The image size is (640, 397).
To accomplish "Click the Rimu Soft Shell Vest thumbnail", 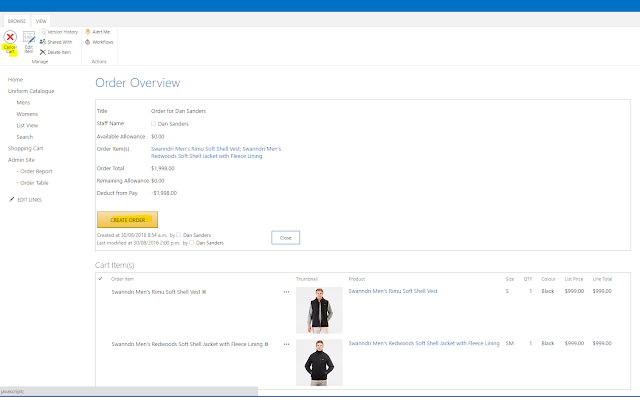I will (319, 310).
